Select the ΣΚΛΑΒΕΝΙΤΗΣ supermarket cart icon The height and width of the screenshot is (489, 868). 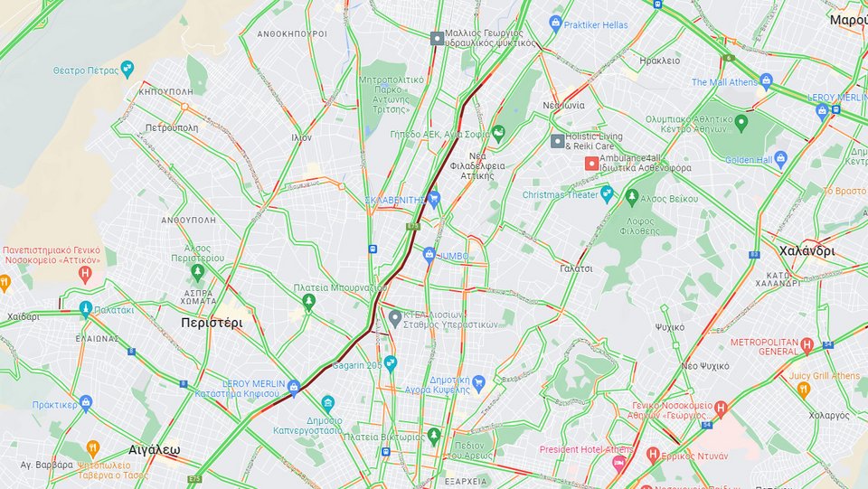(x=434, y=199)
